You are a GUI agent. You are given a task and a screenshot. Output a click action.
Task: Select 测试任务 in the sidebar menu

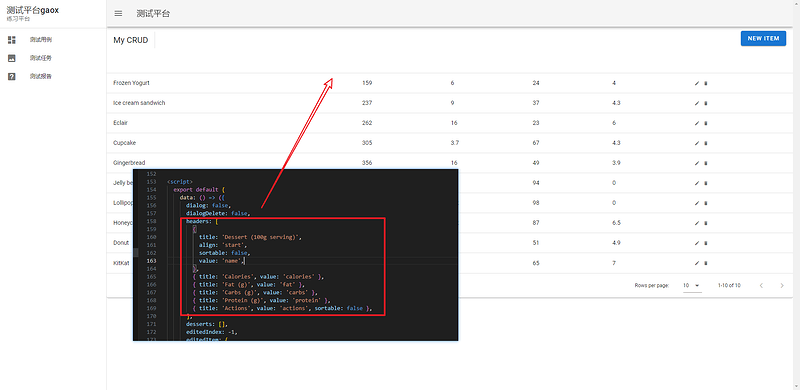coord(53,58)
